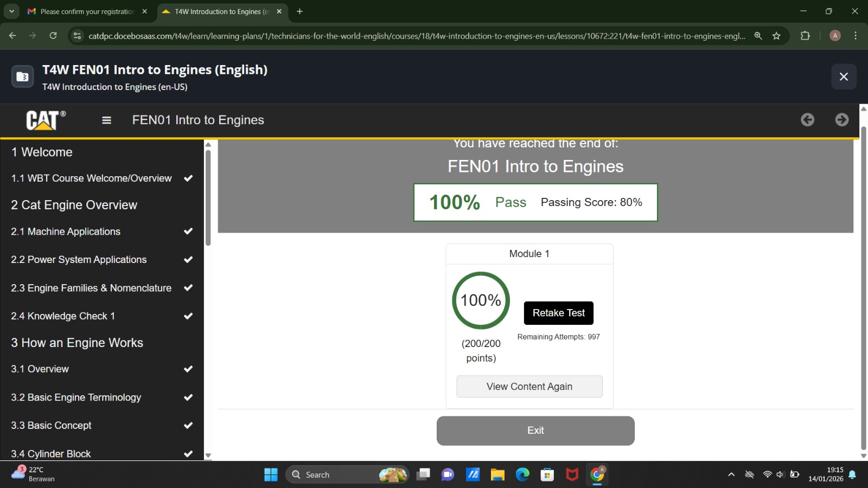
Task: Open 2.4 Knowledge Check 1
Action: click(x=102, y=316)
